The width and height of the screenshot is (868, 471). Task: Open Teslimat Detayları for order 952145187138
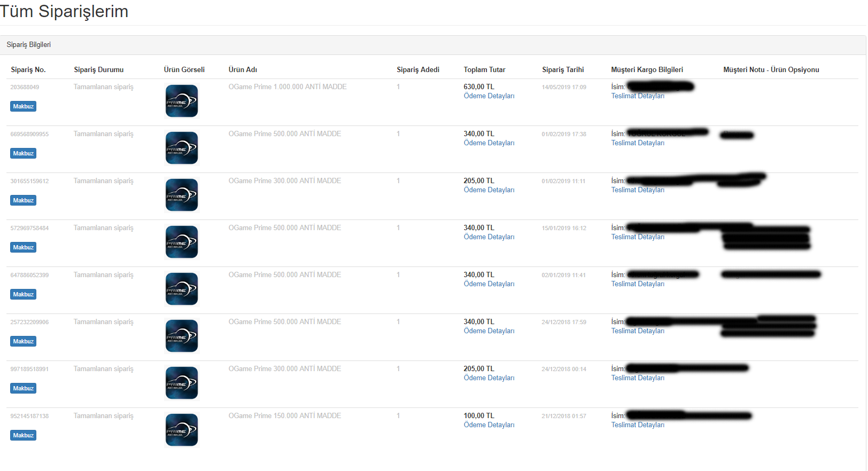click(638, 425)
